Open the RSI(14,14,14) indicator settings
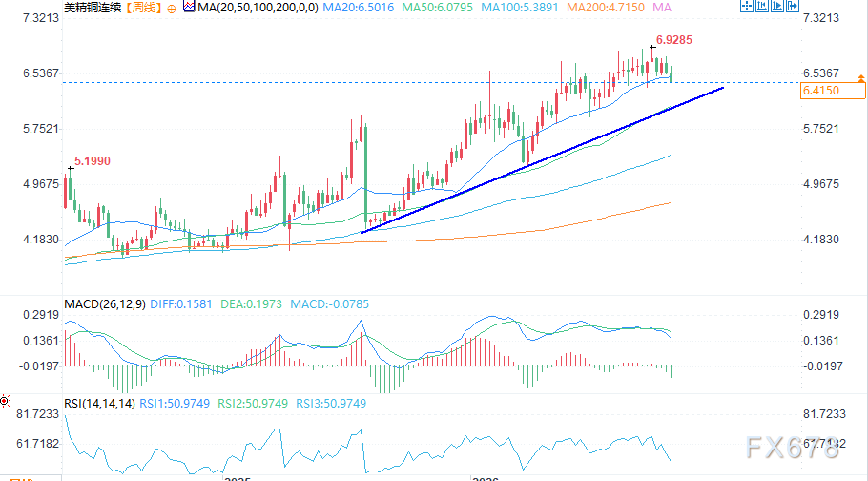The image size is (868, 481). [x=99, y=404]
